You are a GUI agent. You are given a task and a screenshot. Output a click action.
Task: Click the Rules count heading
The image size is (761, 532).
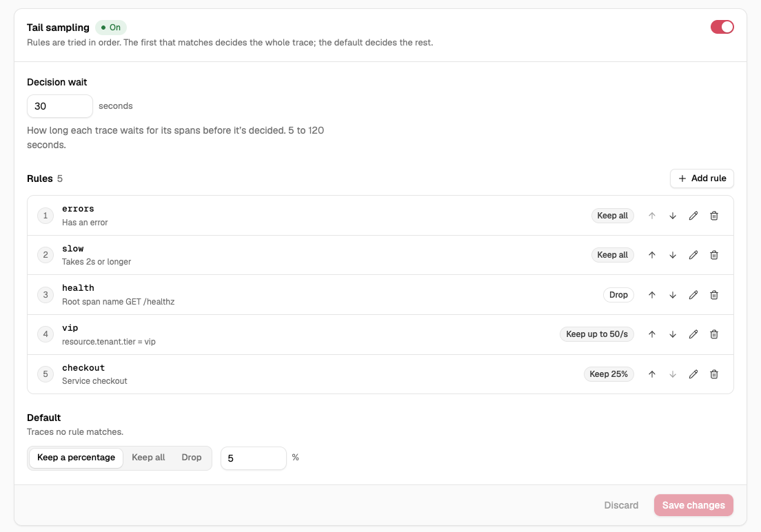(x=45, y=178)
